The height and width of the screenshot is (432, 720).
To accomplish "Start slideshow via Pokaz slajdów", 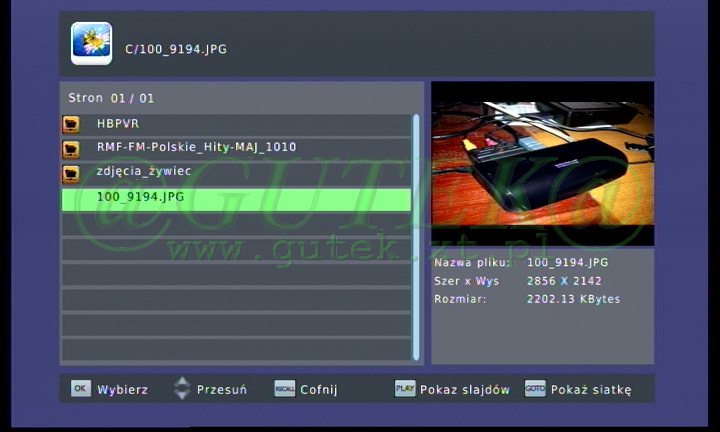I will [x=465, y=390].
